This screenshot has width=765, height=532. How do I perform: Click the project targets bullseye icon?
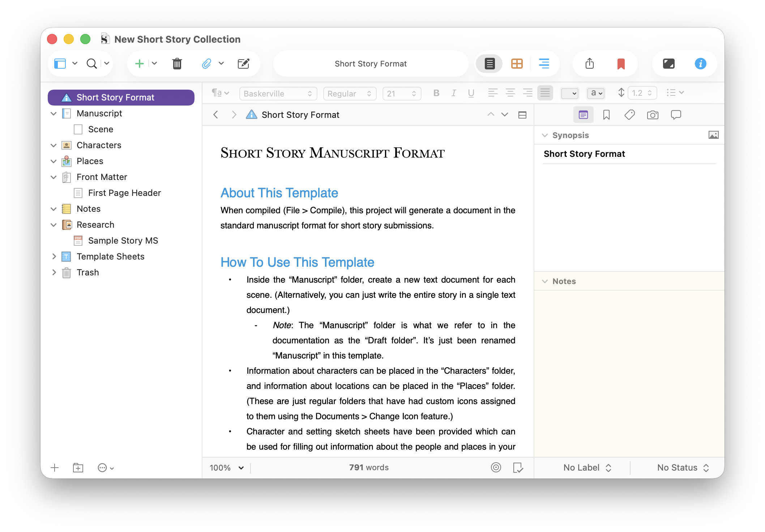click(x=496, y=467)
